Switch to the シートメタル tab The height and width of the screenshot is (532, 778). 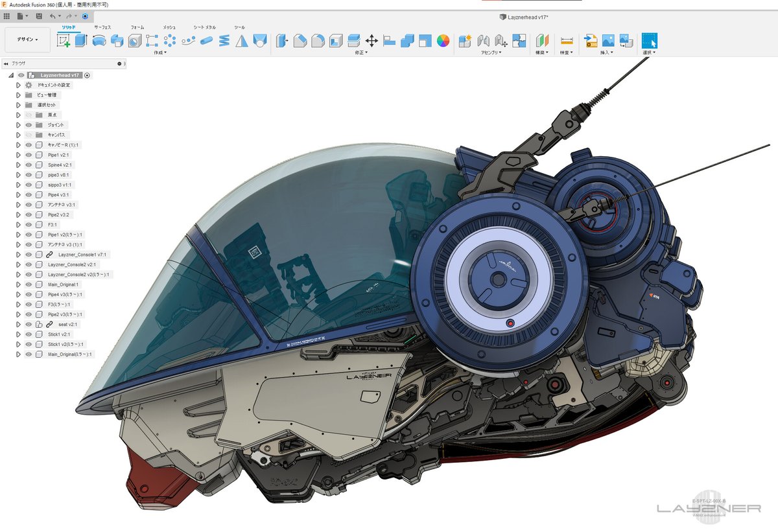pyautogui.click(x=205, y=27)
